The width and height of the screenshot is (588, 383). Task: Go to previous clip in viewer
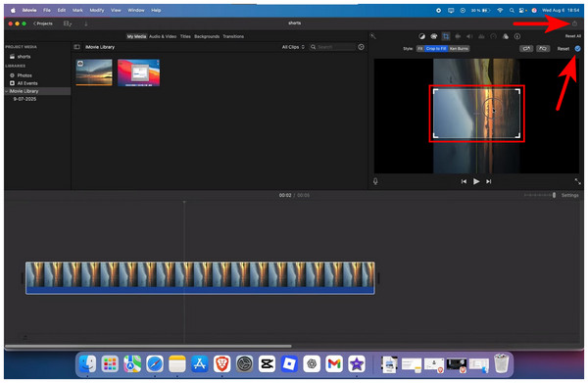(x=464, y=181)
